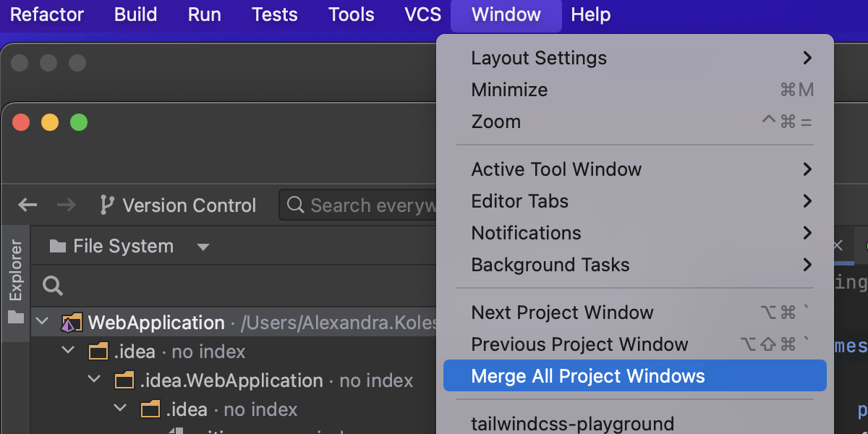Select Merge All Project Windows

click(587, 376)
